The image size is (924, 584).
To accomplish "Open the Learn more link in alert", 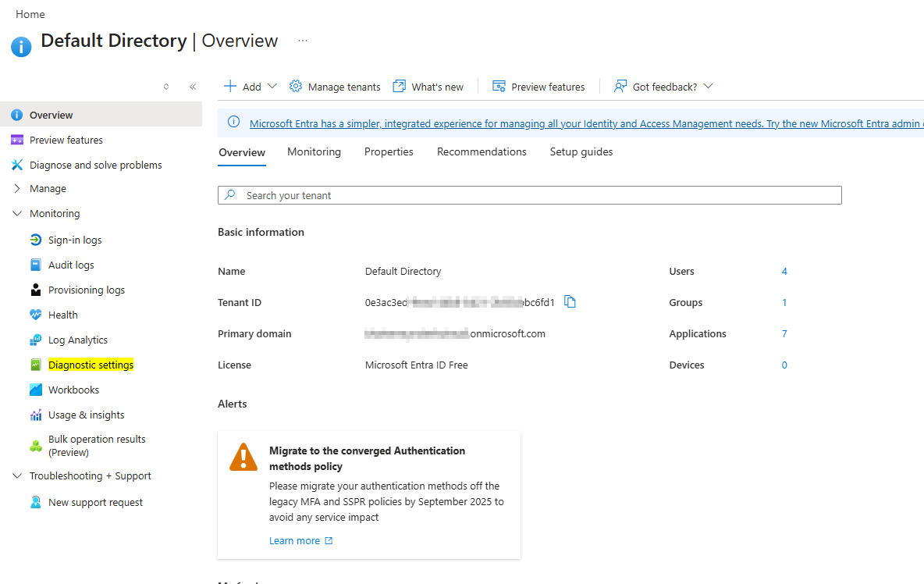I will [295, 541].
